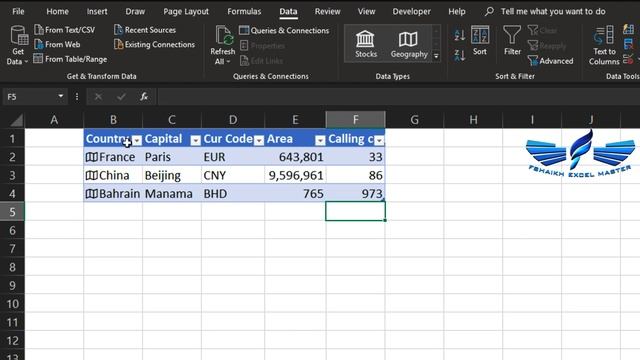Import data From Web
This screenshot has width=640, height=360.
coord(57,44)
